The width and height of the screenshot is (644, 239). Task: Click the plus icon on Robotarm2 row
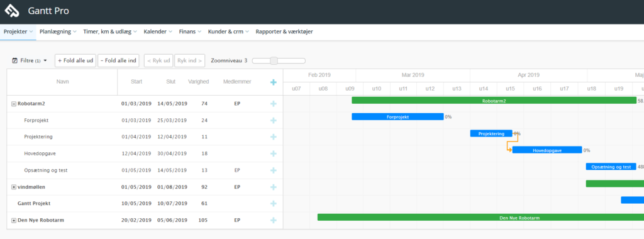(x=274, y=104)
